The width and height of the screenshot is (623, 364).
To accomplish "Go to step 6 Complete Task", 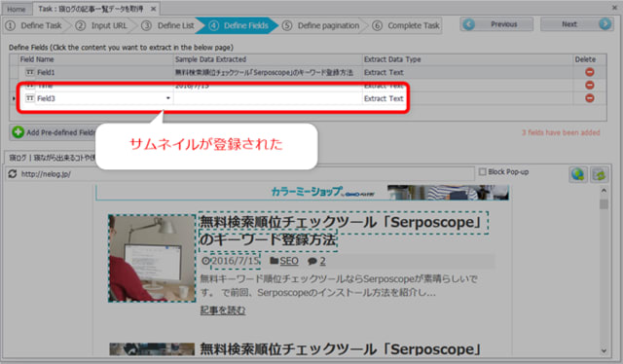I will [x=406, y=25].
